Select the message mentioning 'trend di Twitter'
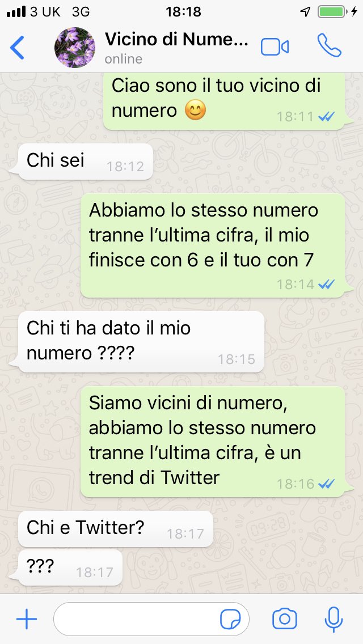 pyautogui.click(x=213, y=442)
